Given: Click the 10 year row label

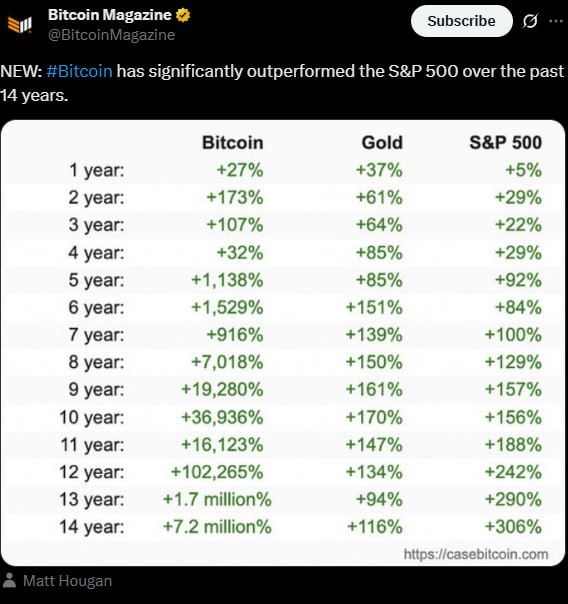Looking at the screenshot, I should (x=92, y=417).
